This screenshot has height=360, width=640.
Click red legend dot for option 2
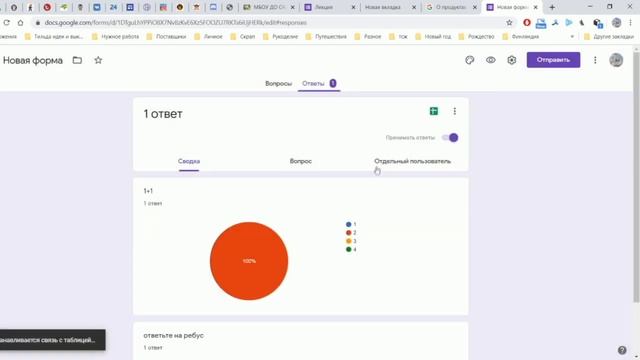(x=349, y=233)
